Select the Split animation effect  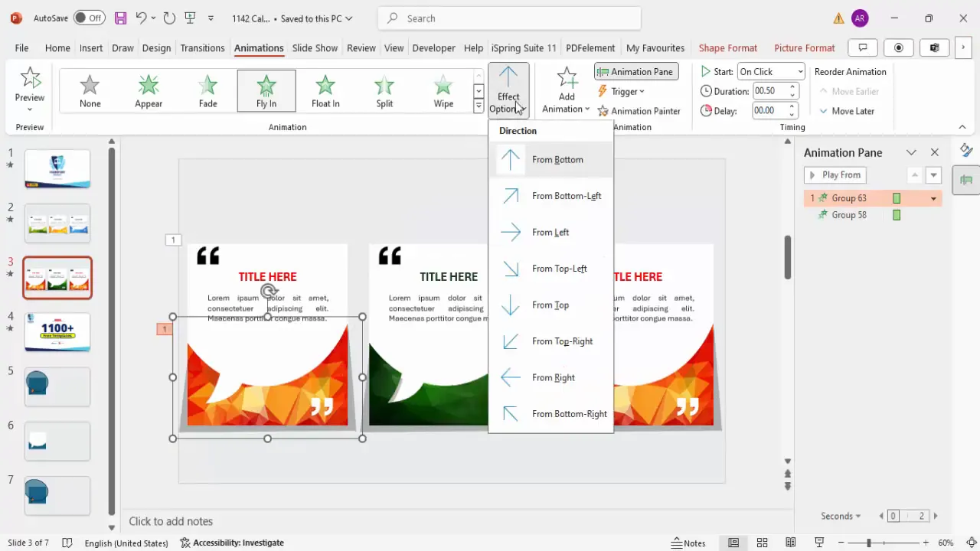tap(384, 90)
